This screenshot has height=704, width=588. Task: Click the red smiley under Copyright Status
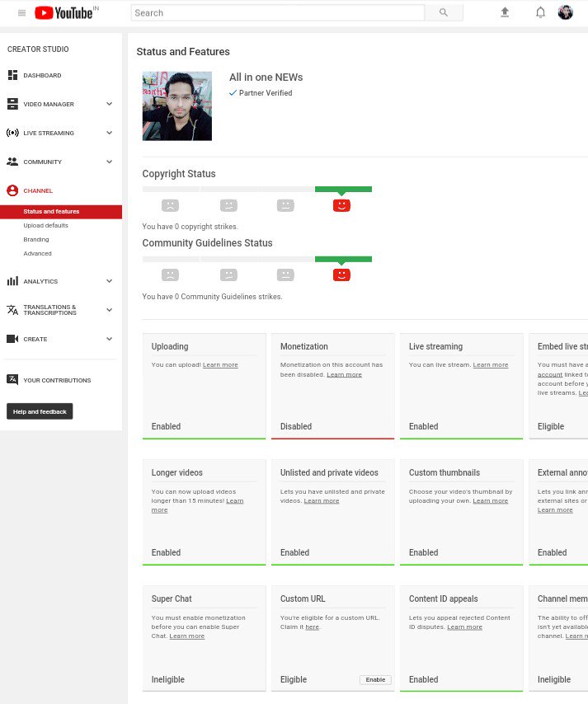342,205
